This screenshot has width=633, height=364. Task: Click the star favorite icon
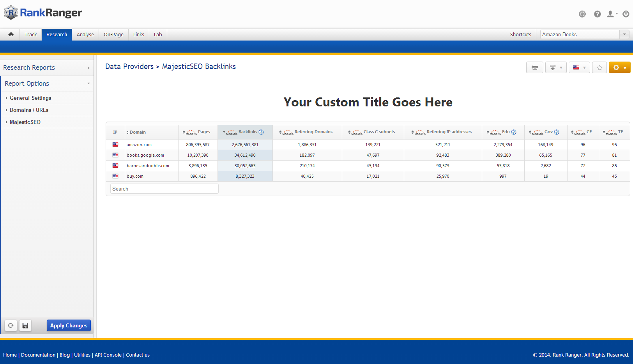599,67
